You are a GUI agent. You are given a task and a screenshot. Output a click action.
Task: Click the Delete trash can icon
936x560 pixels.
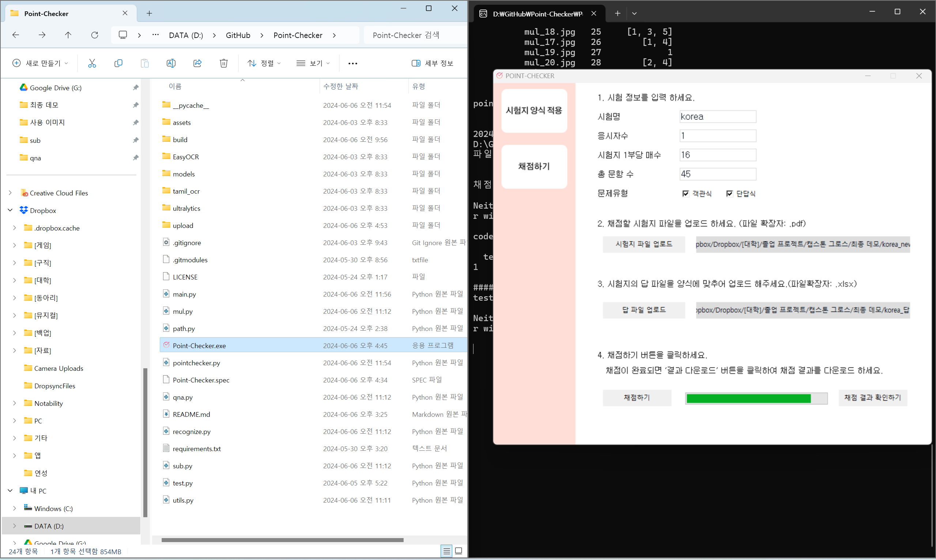coord(223,64)
